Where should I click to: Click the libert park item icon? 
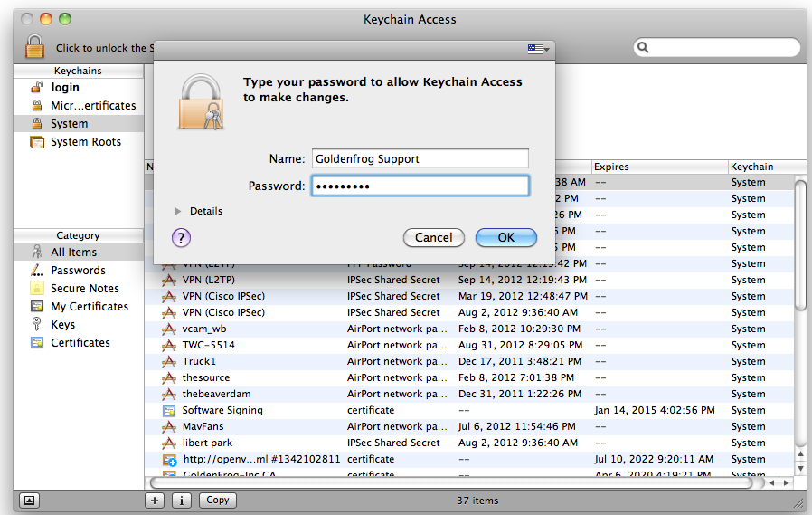169,443
